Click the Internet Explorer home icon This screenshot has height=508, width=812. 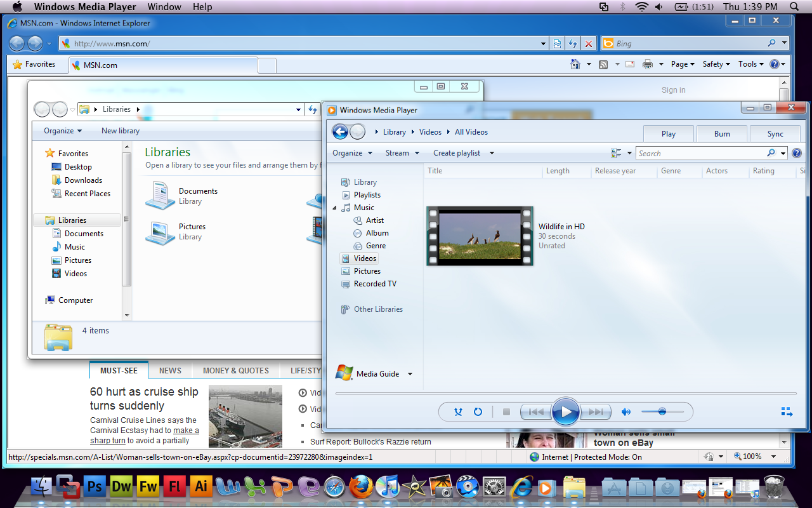pos(575,64)
